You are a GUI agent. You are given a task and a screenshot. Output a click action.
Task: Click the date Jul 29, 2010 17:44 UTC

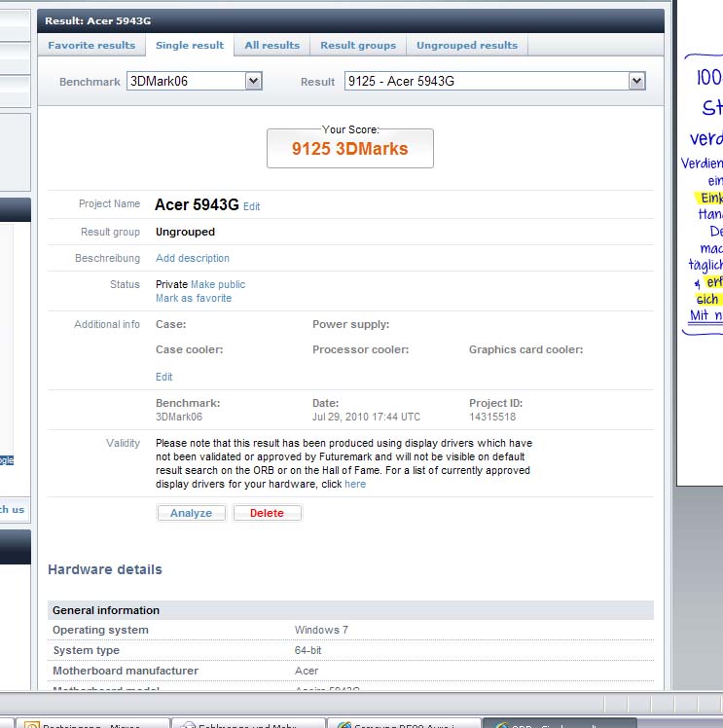pos(366,417)
